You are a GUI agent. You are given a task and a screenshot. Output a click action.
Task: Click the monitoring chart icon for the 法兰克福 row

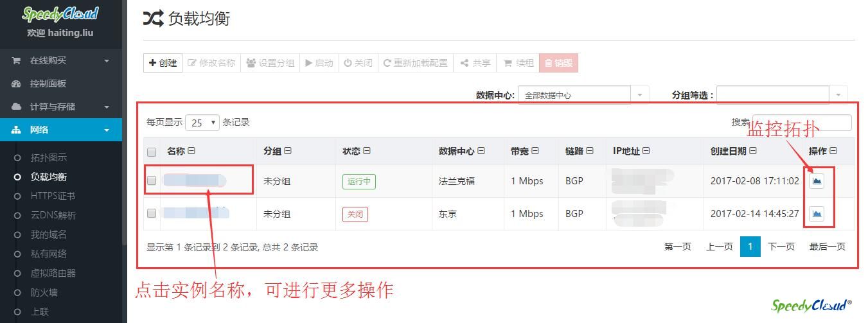[x=817, y=181]
